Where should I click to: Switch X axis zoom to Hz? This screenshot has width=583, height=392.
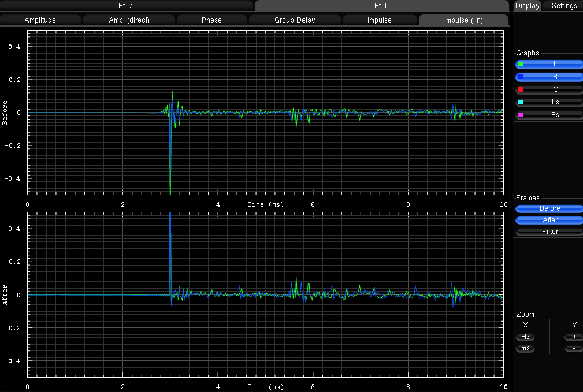coord(525,337)
